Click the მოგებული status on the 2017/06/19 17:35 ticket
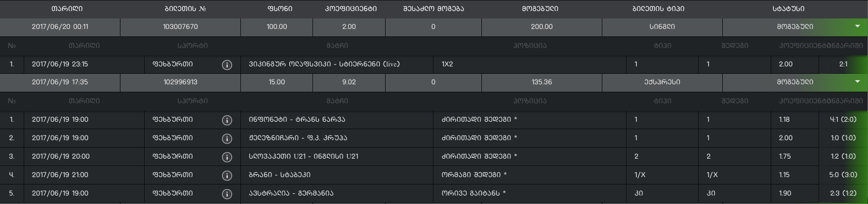Image resolution: width=868 pixels, height=204 pixels. click(x=795, y=82)
